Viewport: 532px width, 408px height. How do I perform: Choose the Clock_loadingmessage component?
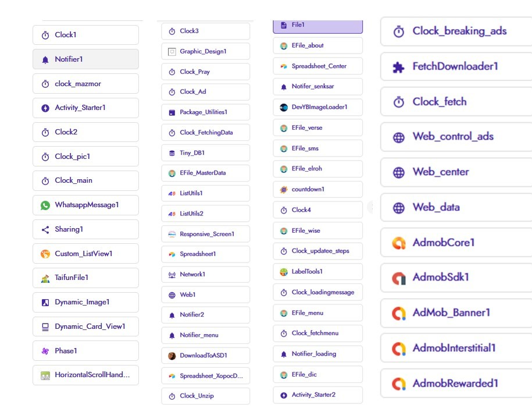coord(318,293)
